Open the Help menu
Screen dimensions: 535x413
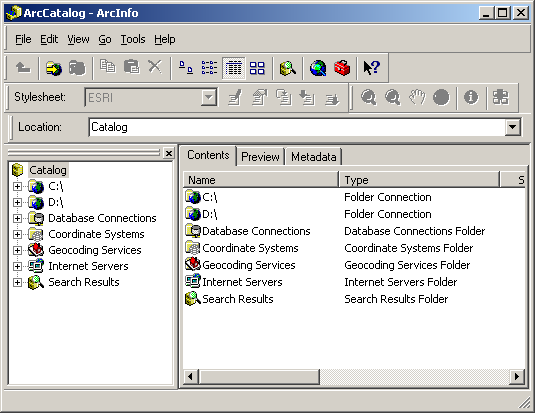165,39
